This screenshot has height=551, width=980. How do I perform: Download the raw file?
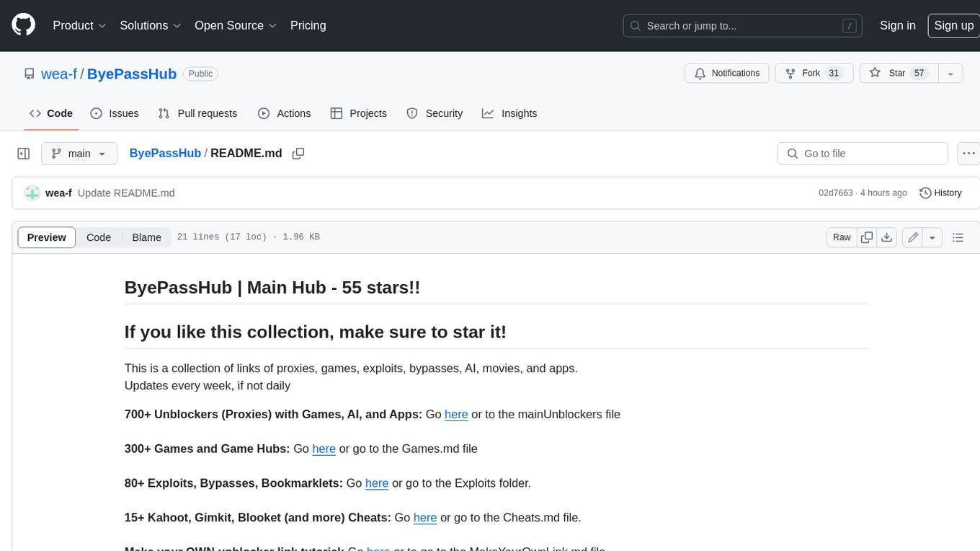pyautogui.click(x=887, y=237)
